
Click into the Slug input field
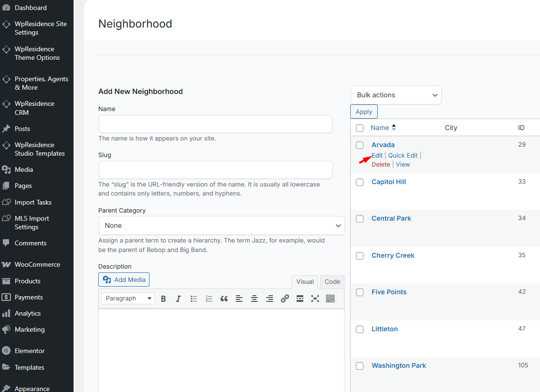point(215,170)
